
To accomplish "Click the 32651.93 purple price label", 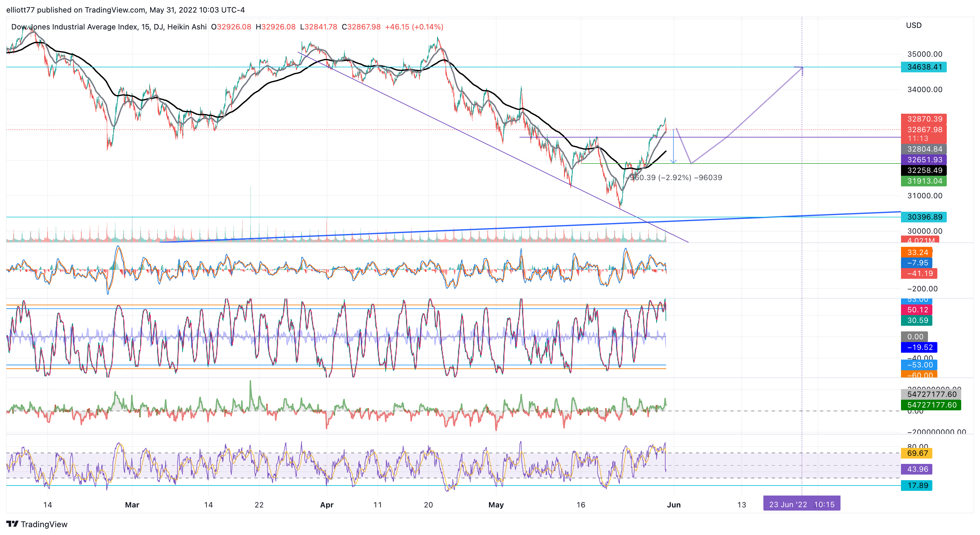I will click(924, 160).
